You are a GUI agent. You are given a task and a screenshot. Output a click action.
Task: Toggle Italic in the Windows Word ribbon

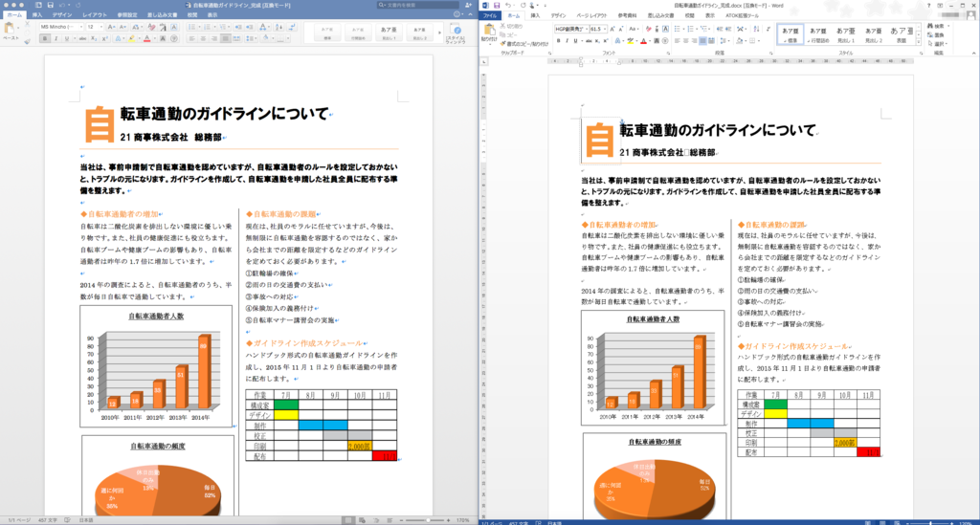pos(567,40)
